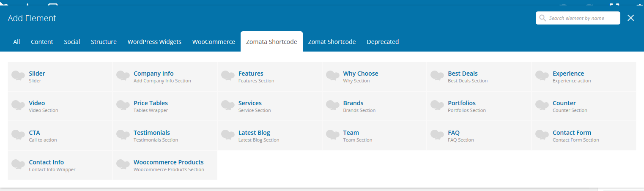Choose the Latest Blog element icon
This screenshot has width=644, height=191.
(227, 135)
